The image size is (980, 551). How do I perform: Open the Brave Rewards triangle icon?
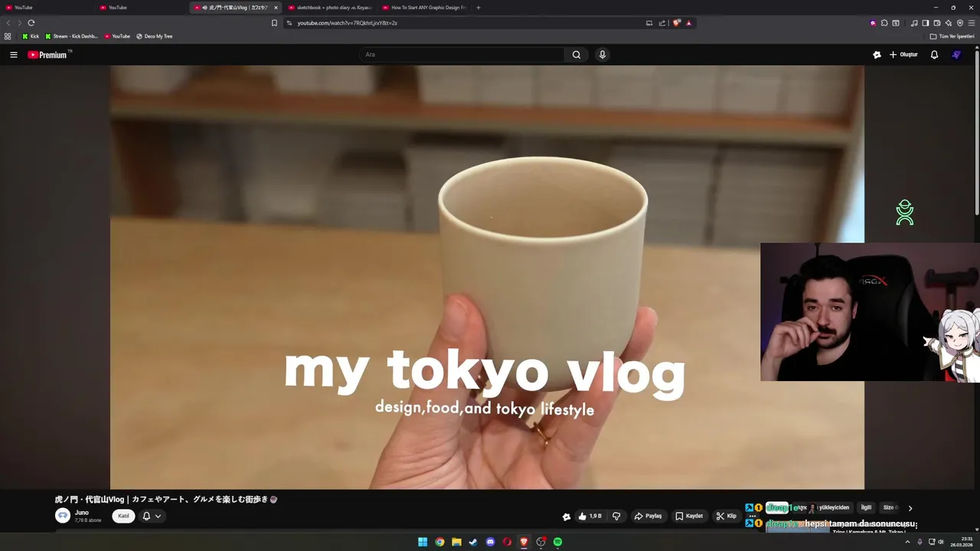point(688,23)
